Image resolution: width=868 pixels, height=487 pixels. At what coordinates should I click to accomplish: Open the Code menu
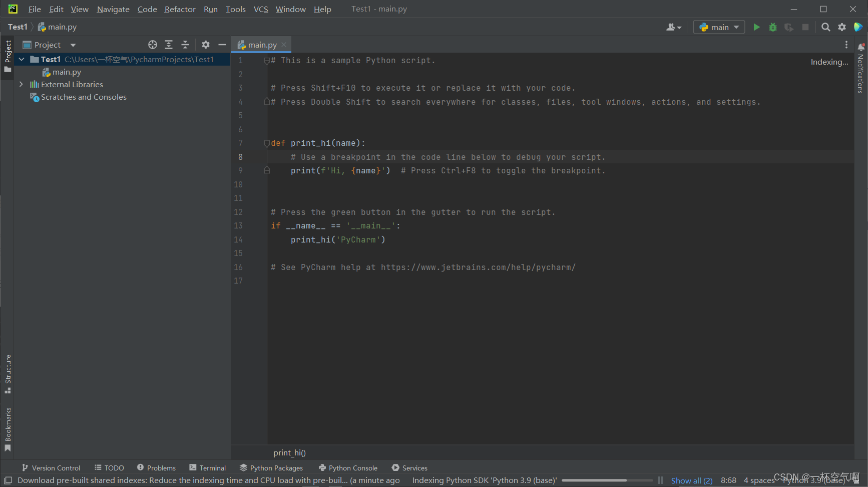point(147,9)
